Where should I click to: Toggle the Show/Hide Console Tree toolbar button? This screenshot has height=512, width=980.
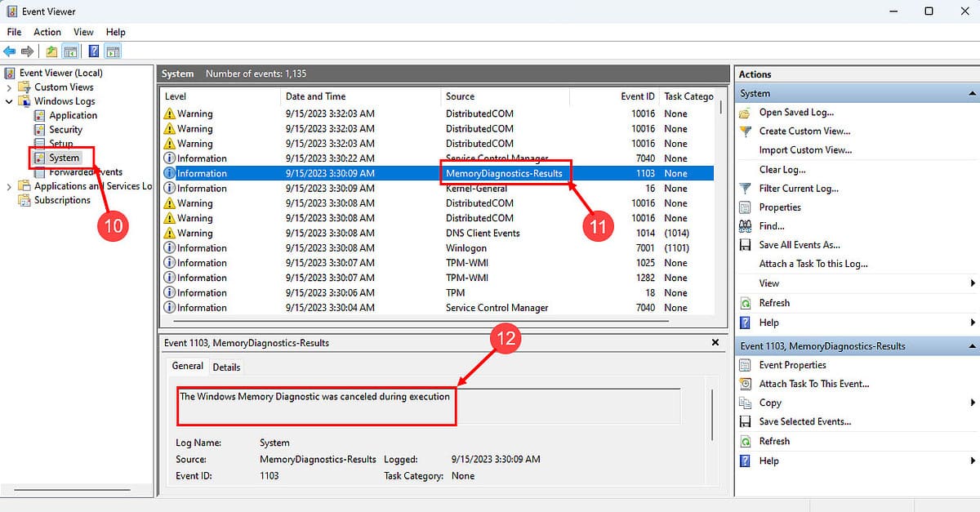click(70, 51)
